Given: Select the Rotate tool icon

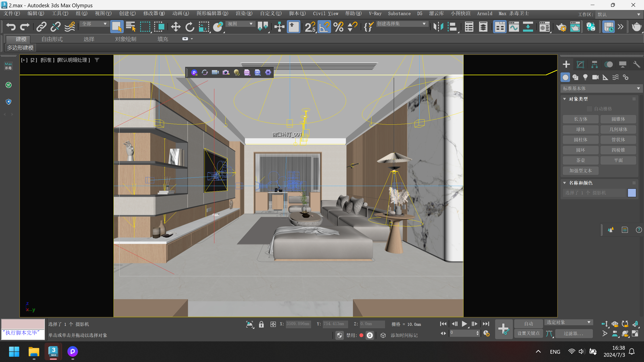Looking at the screenshot, I should coord(190,27).
